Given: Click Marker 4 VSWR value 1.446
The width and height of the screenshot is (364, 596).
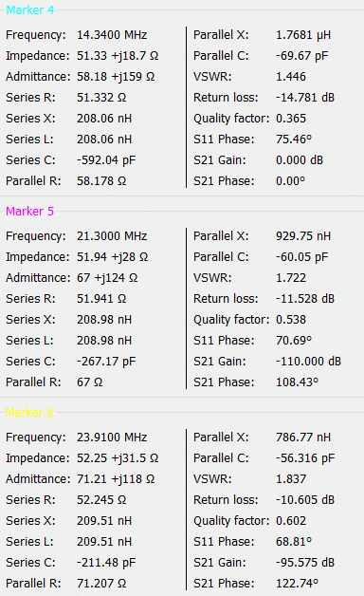Looking at the screenshot, I should pos(291,77).
